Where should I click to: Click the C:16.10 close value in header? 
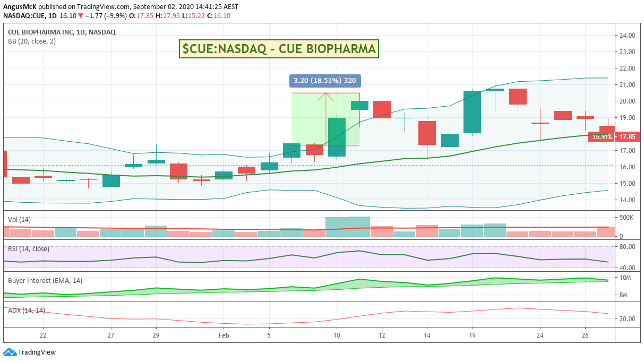pyautogui.click(x=218, y=16)
